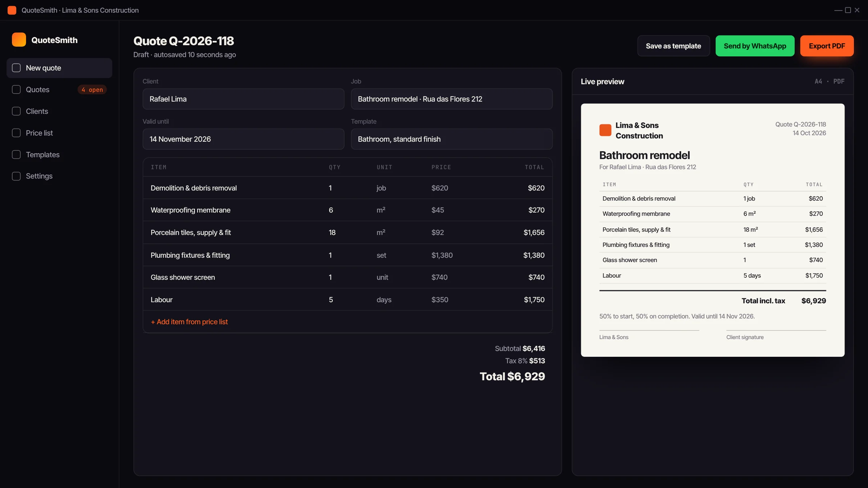Click the Settings sidebar icon
The image size is (868, 488).
16,176
